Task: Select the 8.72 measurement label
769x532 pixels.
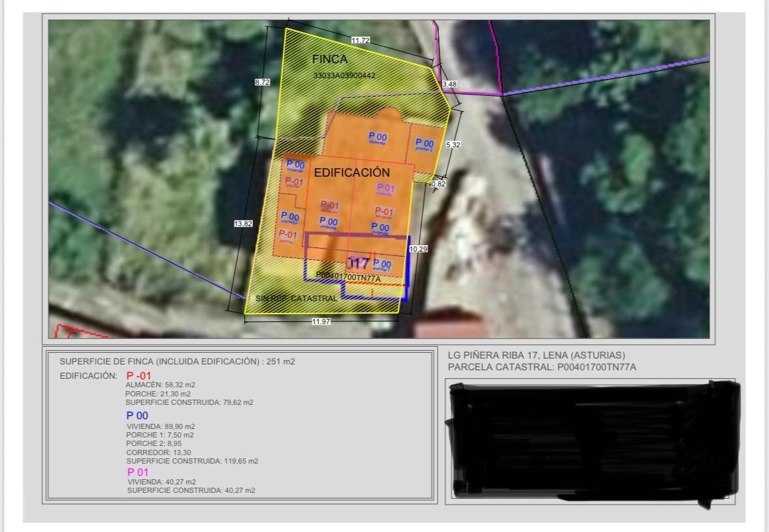Action: 262,82
